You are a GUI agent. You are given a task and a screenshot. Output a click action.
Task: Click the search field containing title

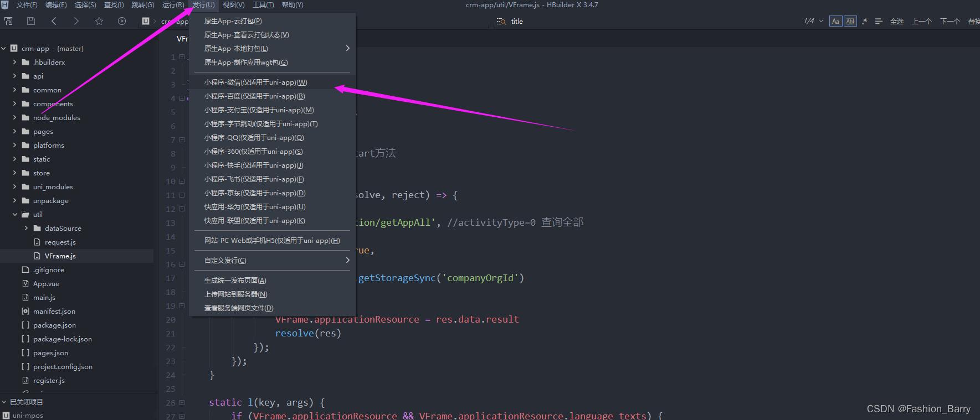click(x=645, y=22)
